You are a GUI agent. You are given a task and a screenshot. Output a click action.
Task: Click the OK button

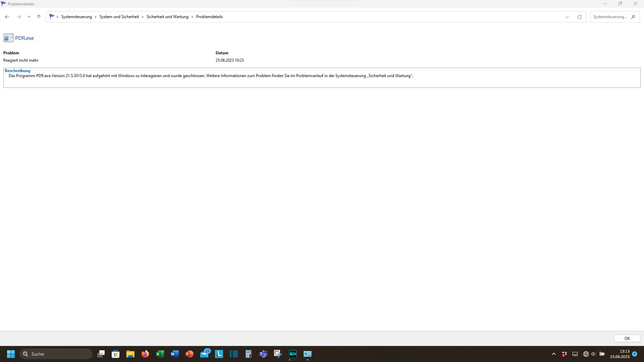coord(627,339)
